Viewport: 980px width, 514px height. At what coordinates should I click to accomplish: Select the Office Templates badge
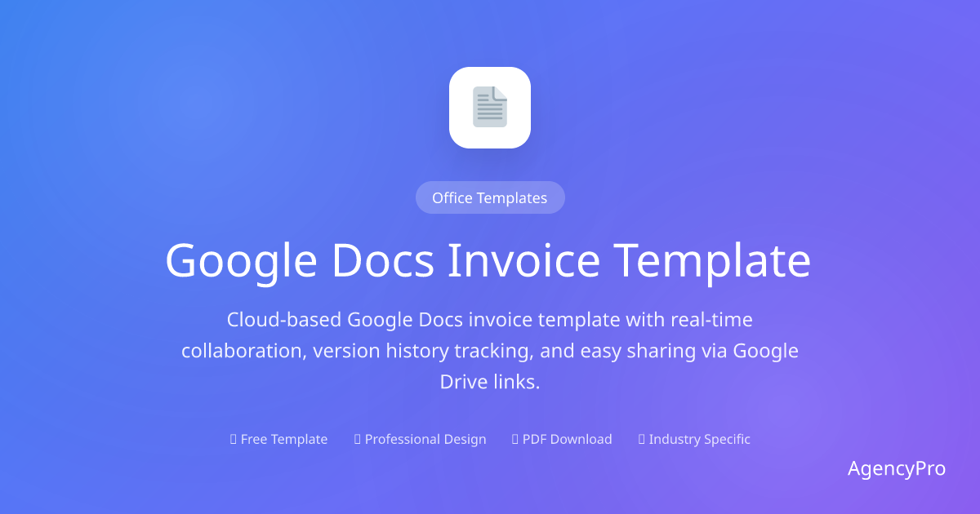click(490, 197)
